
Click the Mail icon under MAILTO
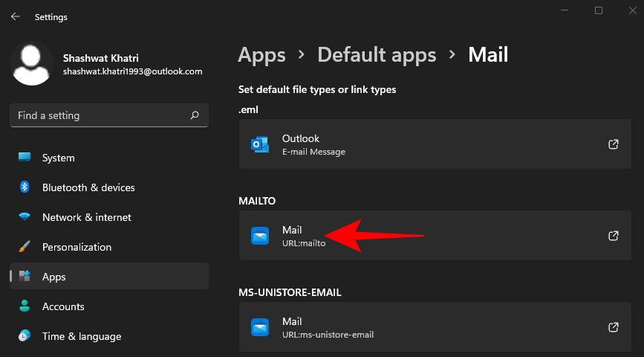coord(260,236)
